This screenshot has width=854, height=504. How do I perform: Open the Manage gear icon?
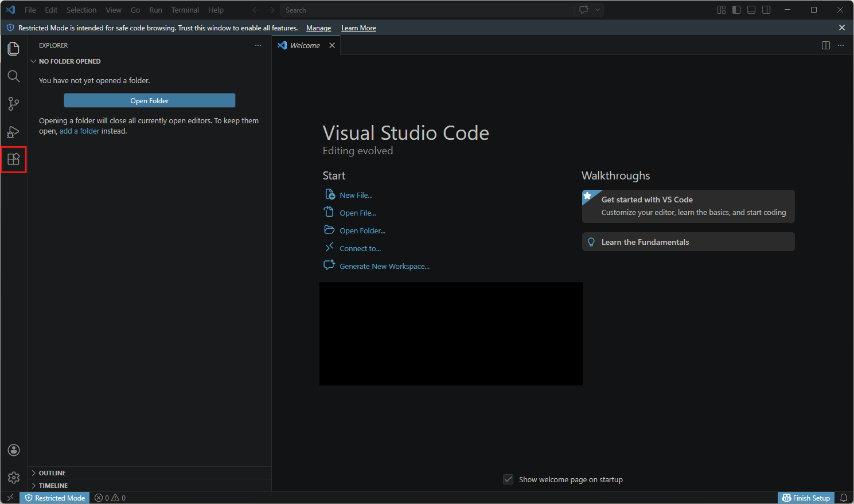[x=14, y=478]
